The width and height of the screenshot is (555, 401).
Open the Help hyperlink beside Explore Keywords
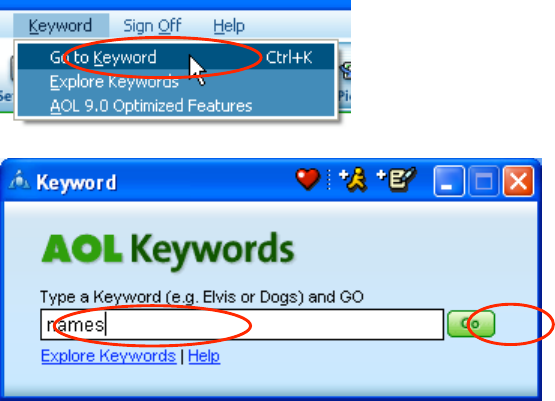coord(204,356)
